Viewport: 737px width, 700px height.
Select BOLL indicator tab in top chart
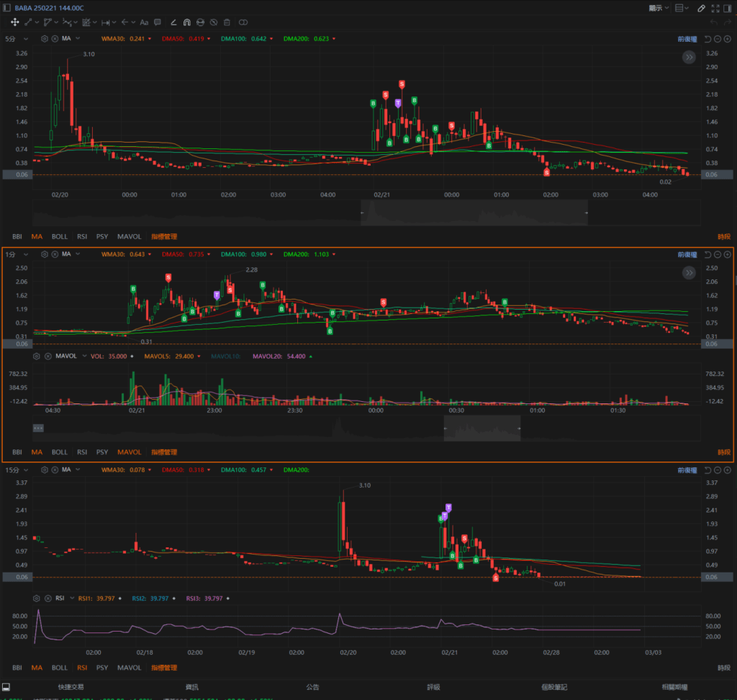[60, 236]
